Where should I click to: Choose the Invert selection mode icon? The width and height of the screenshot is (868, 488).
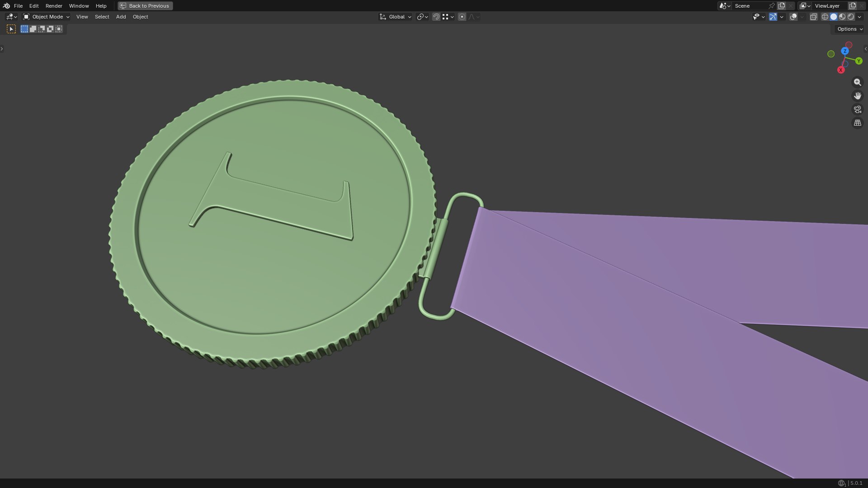coord(50,29)
